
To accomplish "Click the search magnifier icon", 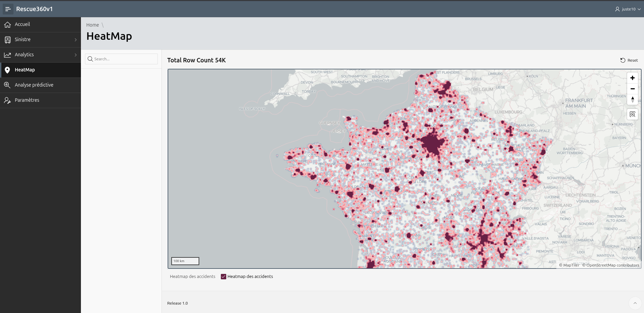I will pyautogui.click(x=90, y=59).
